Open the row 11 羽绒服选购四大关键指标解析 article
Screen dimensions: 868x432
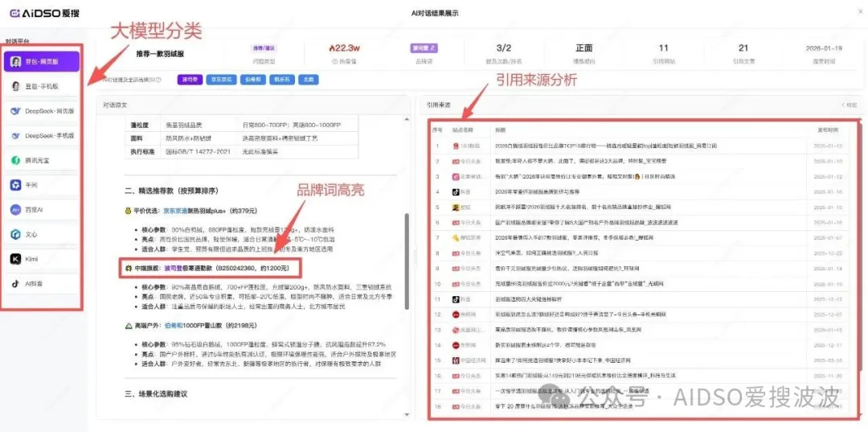(527, 299)
